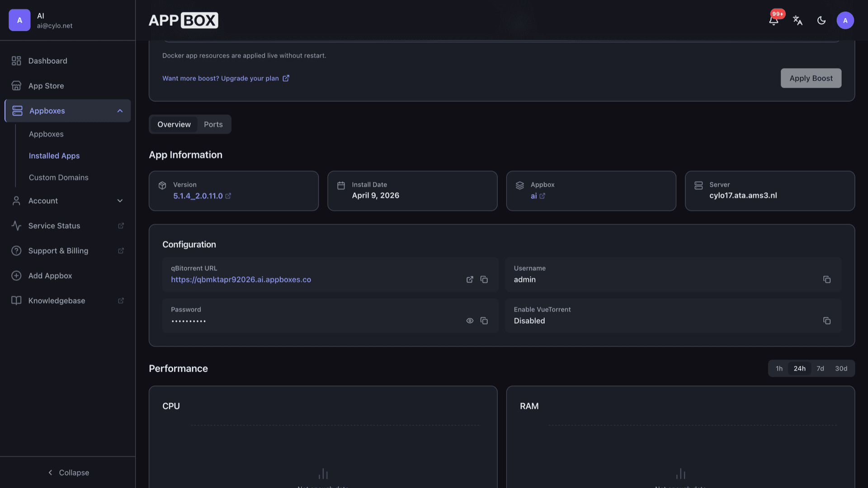Image resolution: width=868 pixels, height=488 pixels.
Task: Expand the Account menu
Action: 68,201
